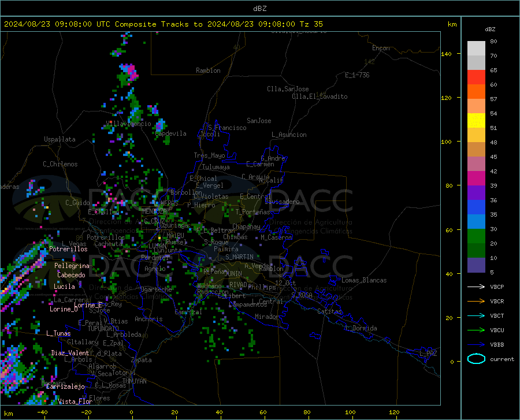Screen dimensions: 520x420
Task: Click the S_MARTIN map label
Action: (x=239, y=257)
